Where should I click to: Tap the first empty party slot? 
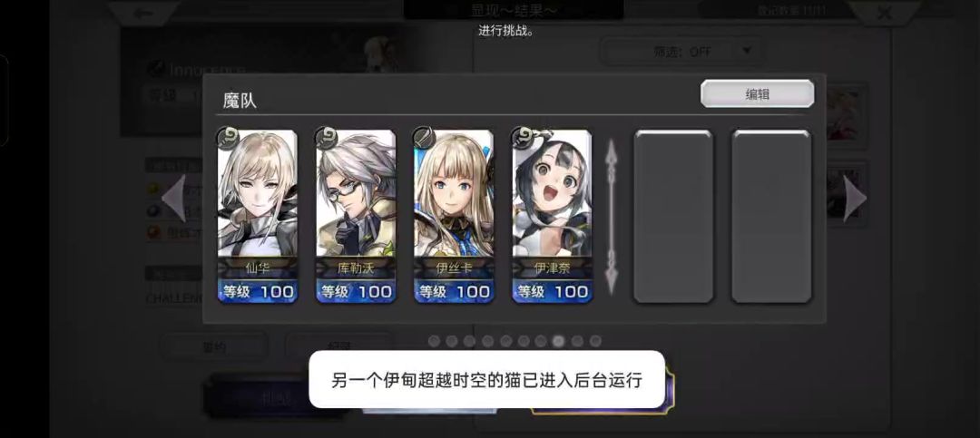pos(673,216)
